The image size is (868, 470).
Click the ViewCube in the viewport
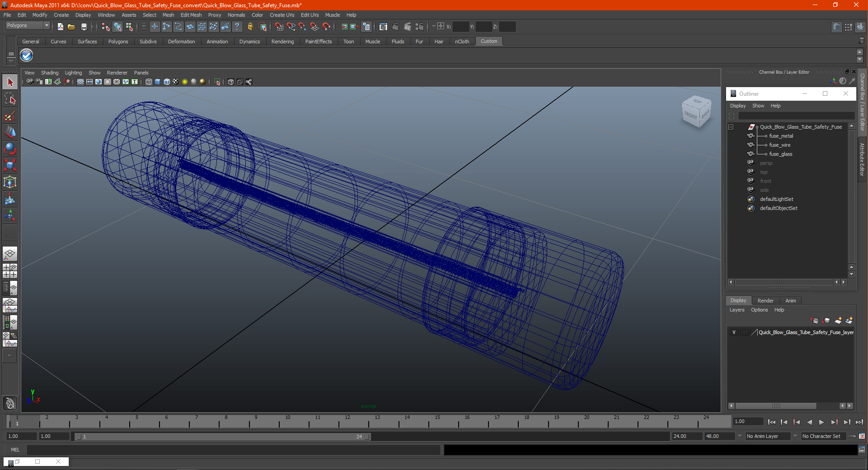pyautogui.click(x=696, y=111)
